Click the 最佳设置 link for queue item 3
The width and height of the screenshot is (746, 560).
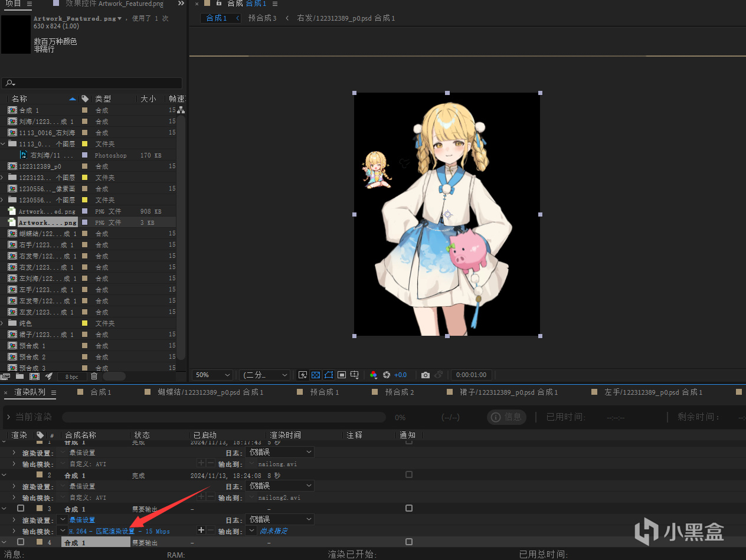pyautogui.click(x=82, y=520)
